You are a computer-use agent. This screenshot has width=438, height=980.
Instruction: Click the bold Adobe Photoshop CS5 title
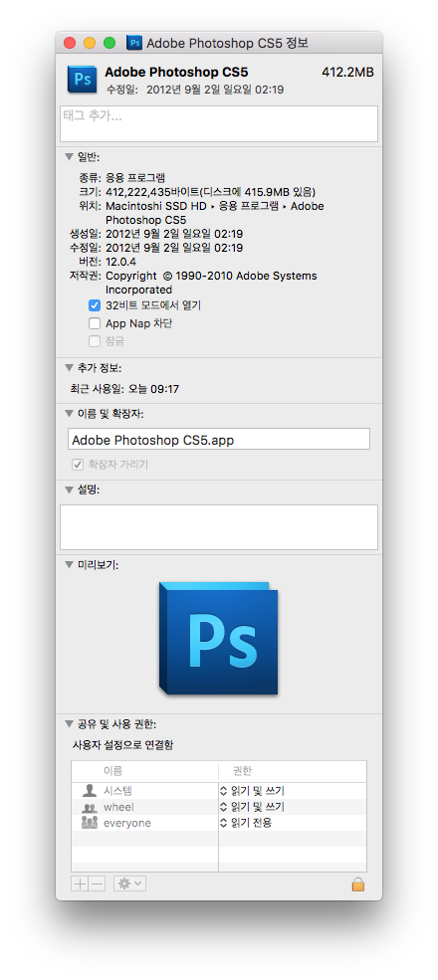click(x=176, y=72)
